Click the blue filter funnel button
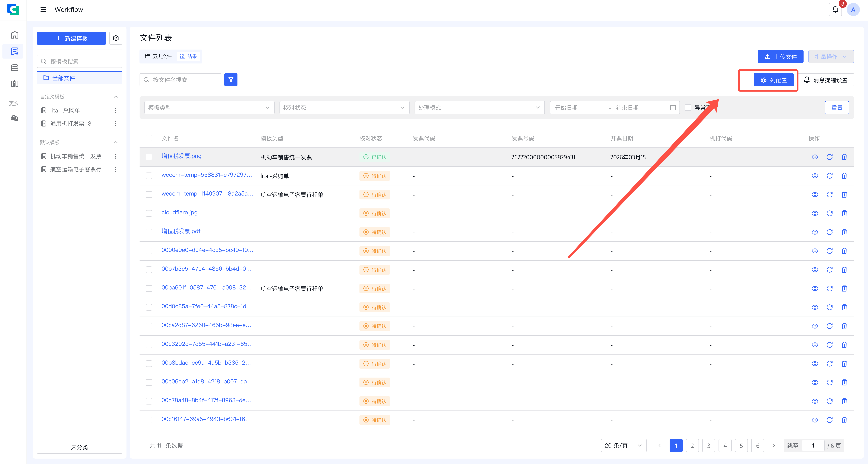 point(231,80)
